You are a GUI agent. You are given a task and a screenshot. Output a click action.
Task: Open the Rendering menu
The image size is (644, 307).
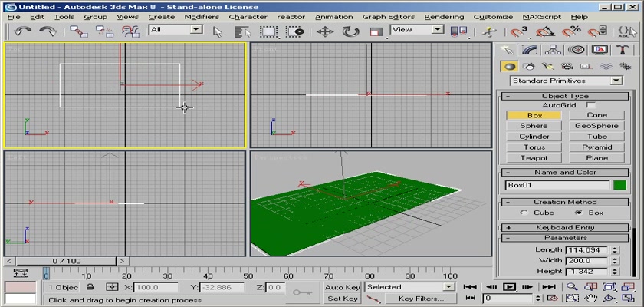pyautogui.click(x=444, y=17)
